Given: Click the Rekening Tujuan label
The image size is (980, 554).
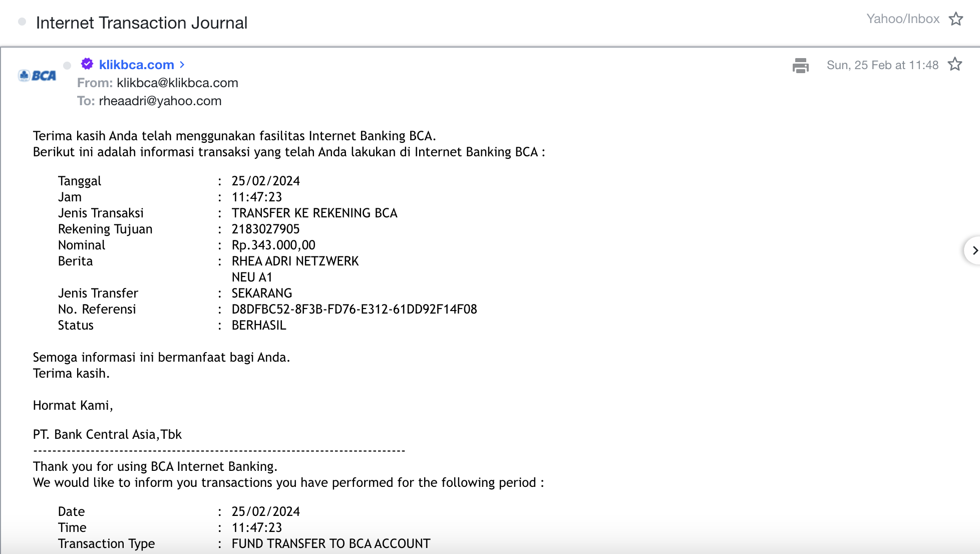Looking at the screenshot, I should pos(105,229).
